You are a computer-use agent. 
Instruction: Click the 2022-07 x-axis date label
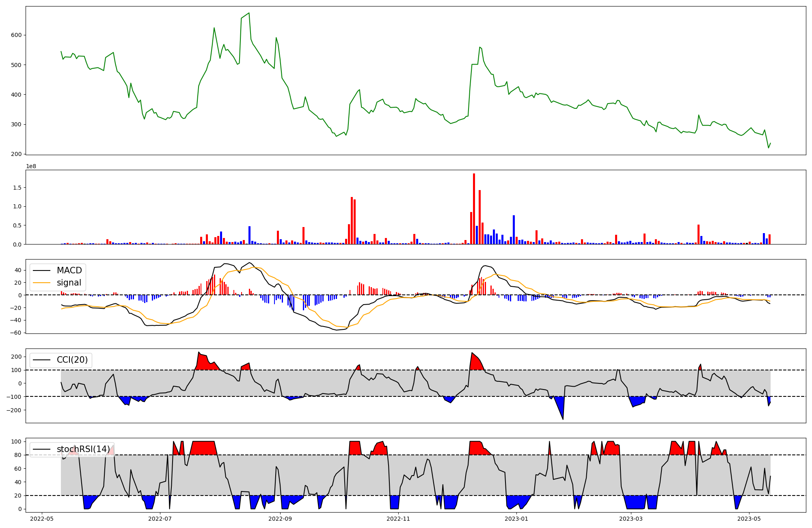[x=160, y=519]
